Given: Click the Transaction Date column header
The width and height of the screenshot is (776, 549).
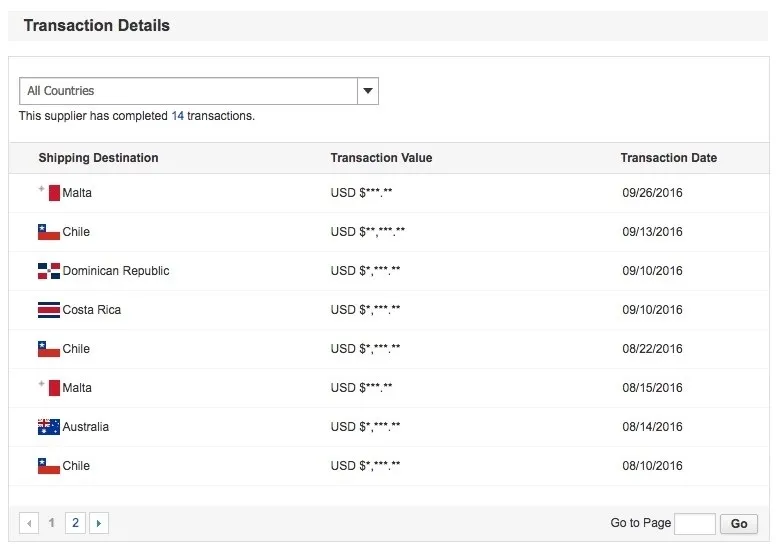Looking at the screenshot, I should click(668, 158).
